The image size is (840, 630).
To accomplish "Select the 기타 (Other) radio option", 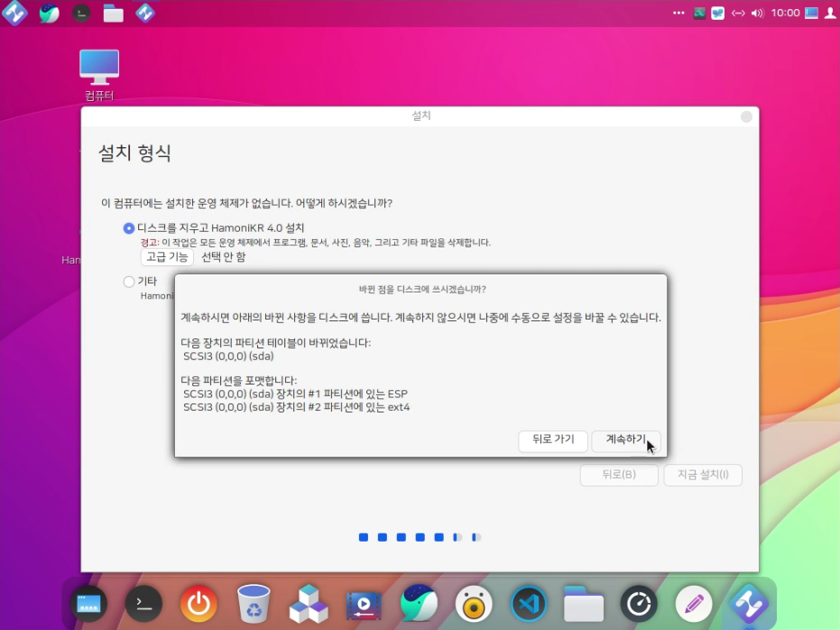I will (129, 282).
